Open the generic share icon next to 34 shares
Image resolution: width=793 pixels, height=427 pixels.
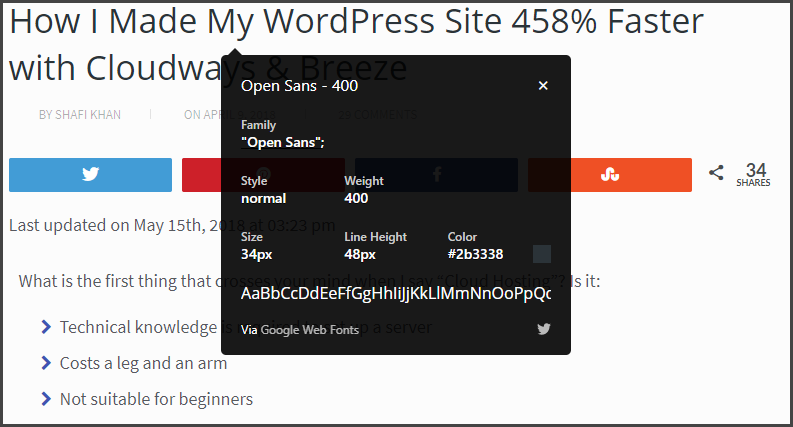click(716, 173)
